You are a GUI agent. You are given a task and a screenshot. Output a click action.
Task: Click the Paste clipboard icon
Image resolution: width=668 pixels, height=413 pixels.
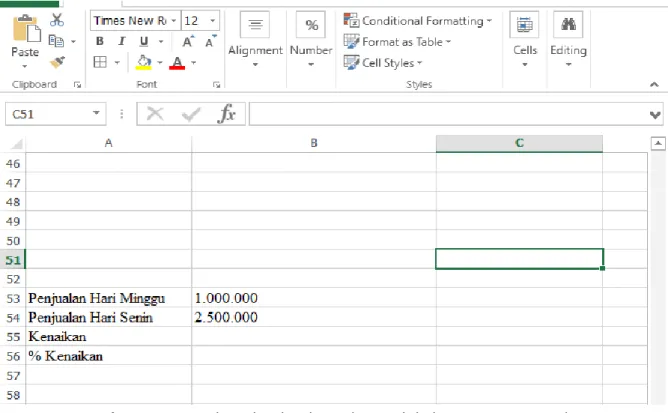pyautogui.click(x=26, y=29)
